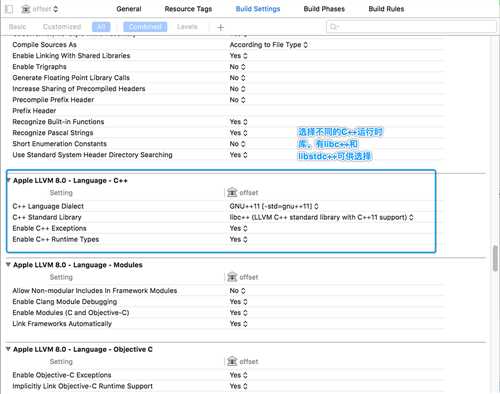Switch to the General tab

[129, 9]
